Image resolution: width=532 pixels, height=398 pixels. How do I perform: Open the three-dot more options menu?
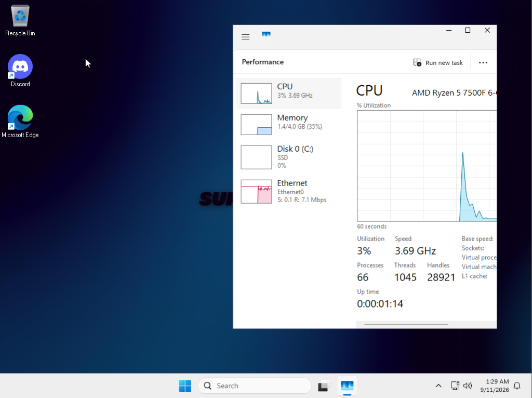coord(483,63)
